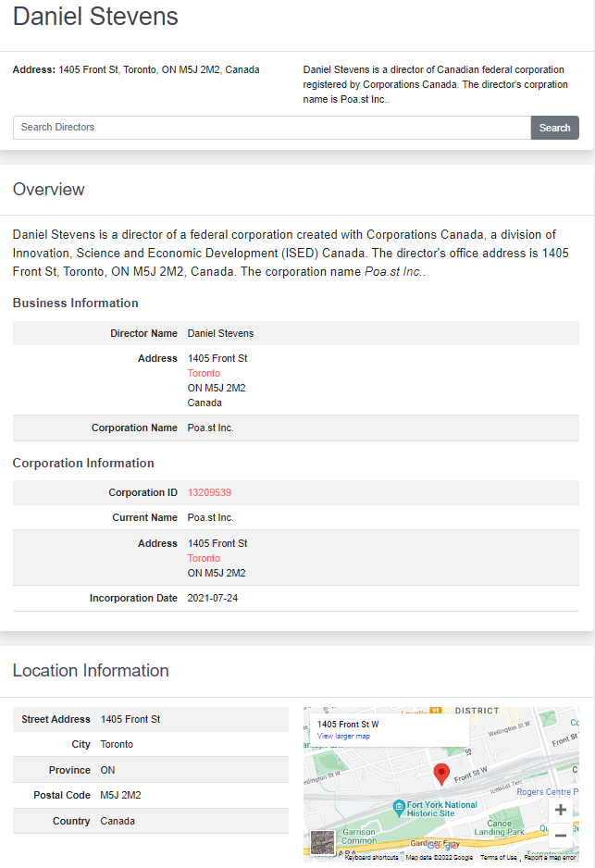Click the Corporation Name value Poa.st Inc.
Viewport: 595px width, 868px height.
point(210,428)
